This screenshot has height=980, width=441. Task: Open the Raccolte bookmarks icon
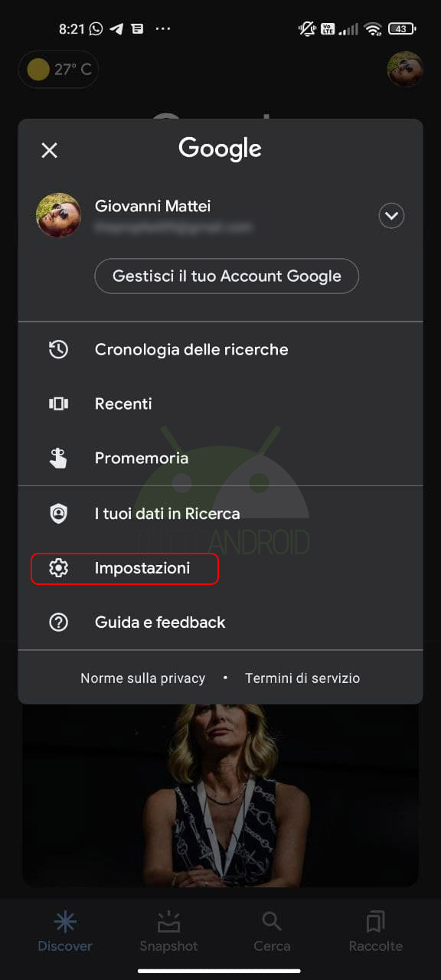[375, 922]
